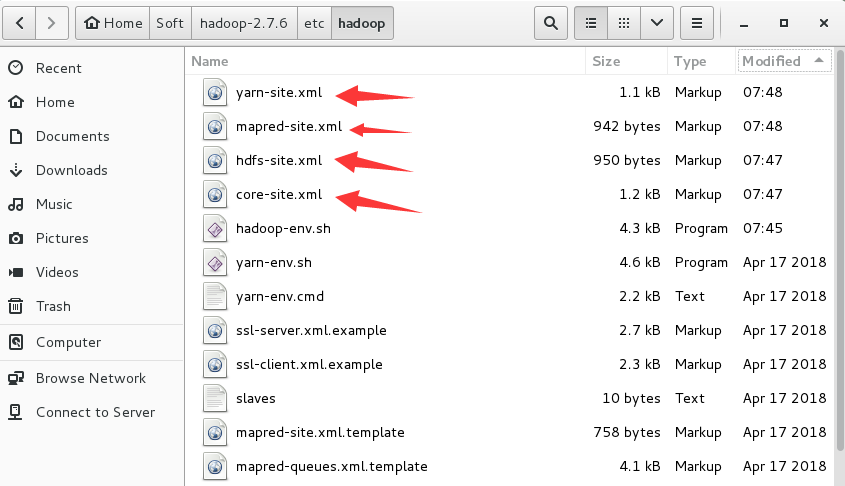Go back with the left arrow button
845x486 pixels.
19,23
